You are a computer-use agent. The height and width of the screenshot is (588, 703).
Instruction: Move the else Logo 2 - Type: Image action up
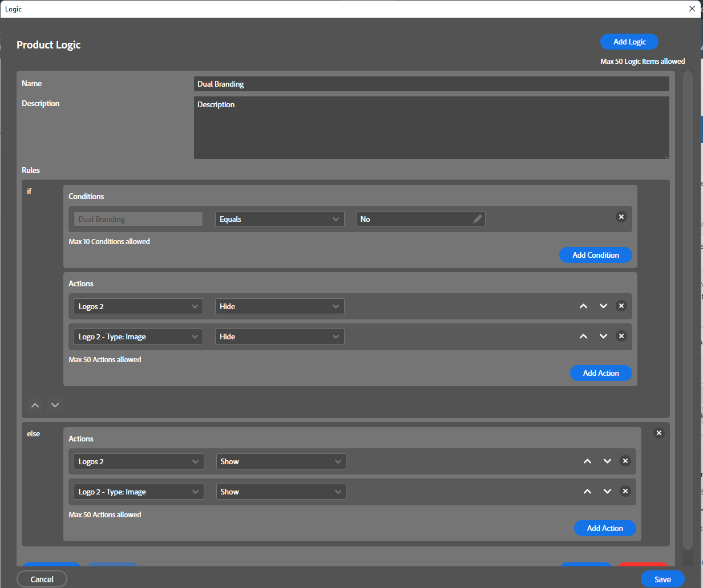(x=587, y=492)
